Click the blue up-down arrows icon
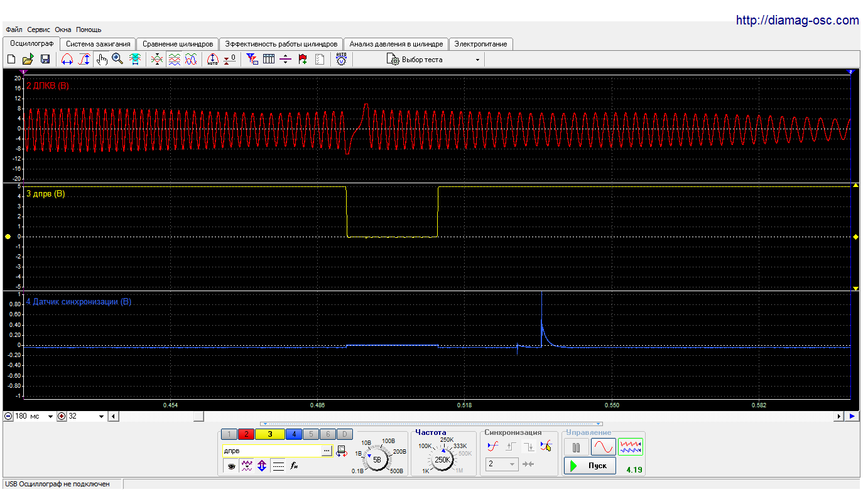Screen dimensions: 868x492 262,466
